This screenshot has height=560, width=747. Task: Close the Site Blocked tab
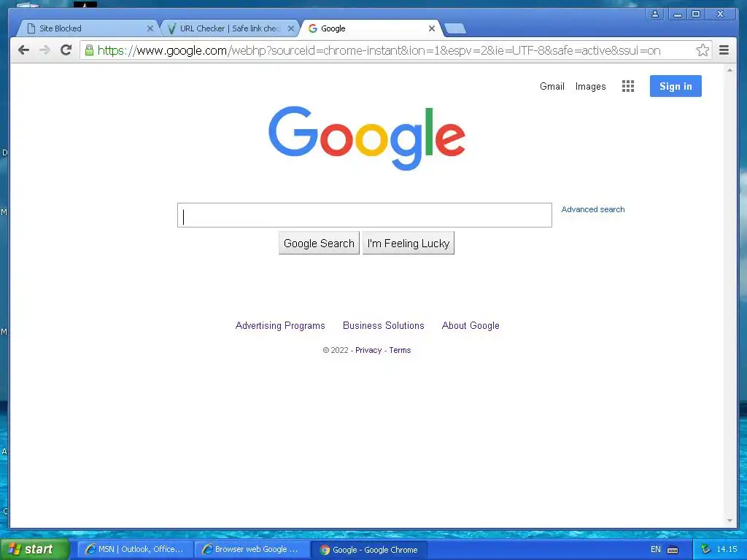150,28
